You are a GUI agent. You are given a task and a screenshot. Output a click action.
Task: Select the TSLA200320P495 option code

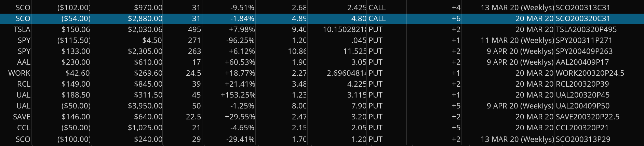(586, 29)
